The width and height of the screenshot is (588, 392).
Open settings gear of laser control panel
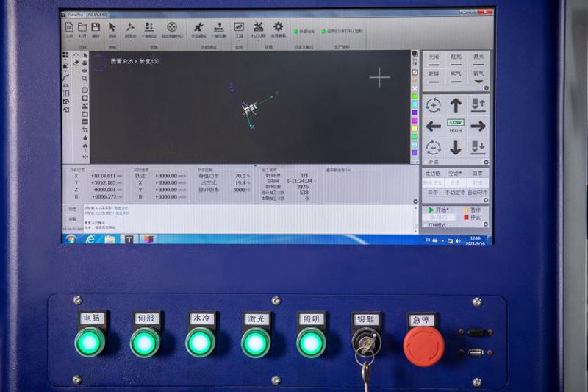pos(486,88)
